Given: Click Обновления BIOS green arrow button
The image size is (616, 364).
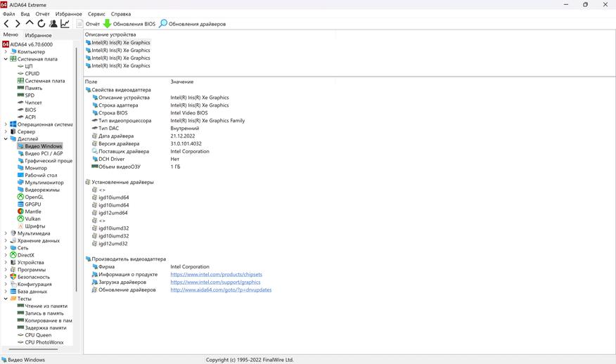Looking at the screenshot, I should coord(129,24).
